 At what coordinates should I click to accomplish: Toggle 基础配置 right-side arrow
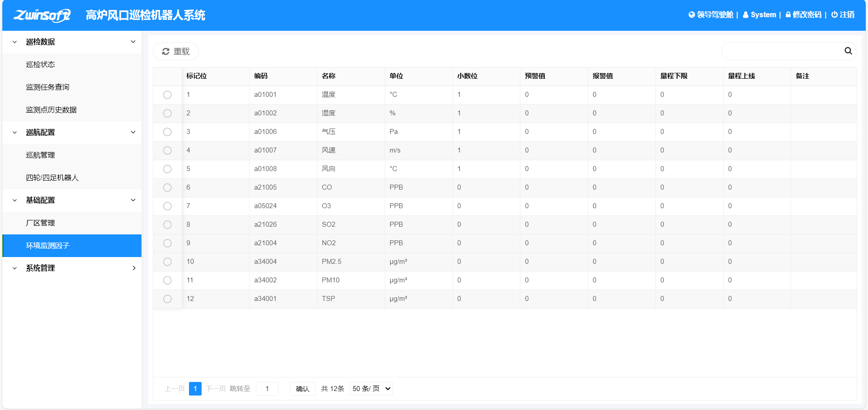click(133, 200)
